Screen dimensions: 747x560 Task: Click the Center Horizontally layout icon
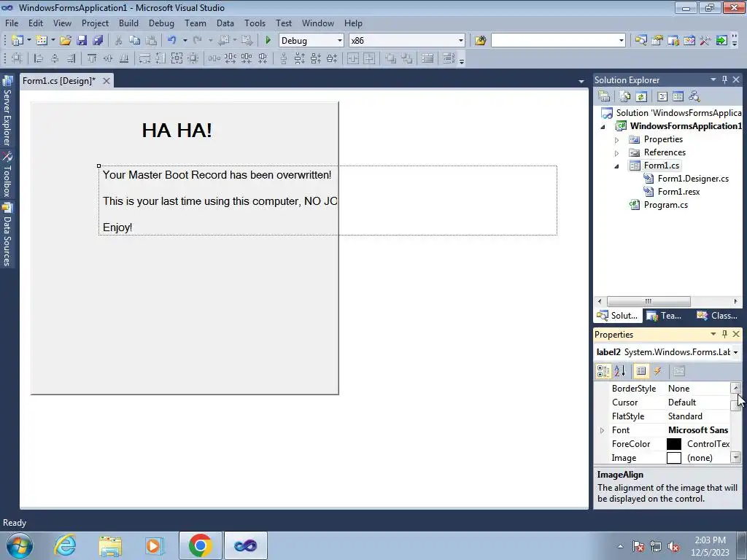[353, 58]
